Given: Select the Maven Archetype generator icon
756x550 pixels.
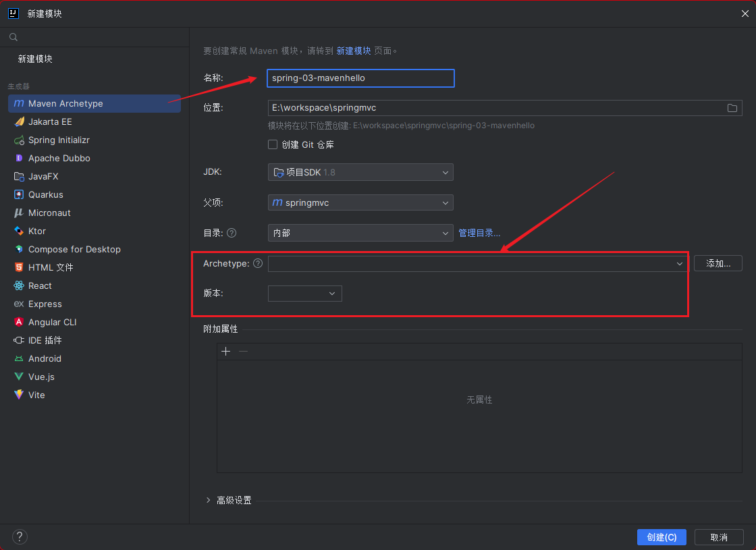Looking at the screenshot, I should (x=19, y=104).
